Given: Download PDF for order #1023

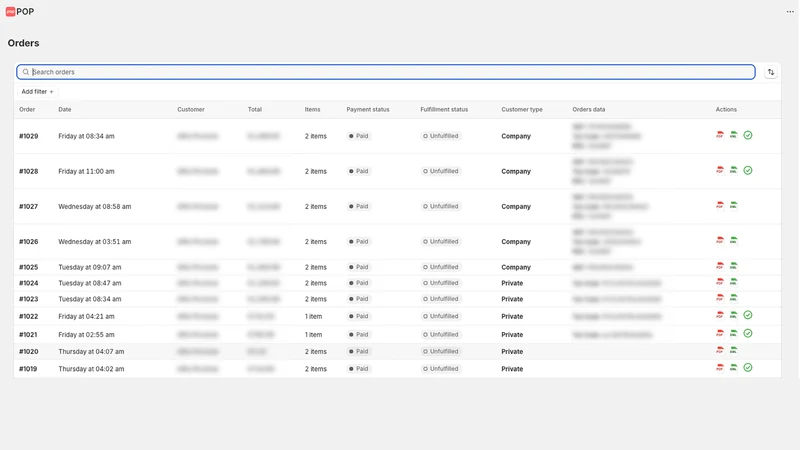Looking at the screenshot, I should [x=720, y=298].
